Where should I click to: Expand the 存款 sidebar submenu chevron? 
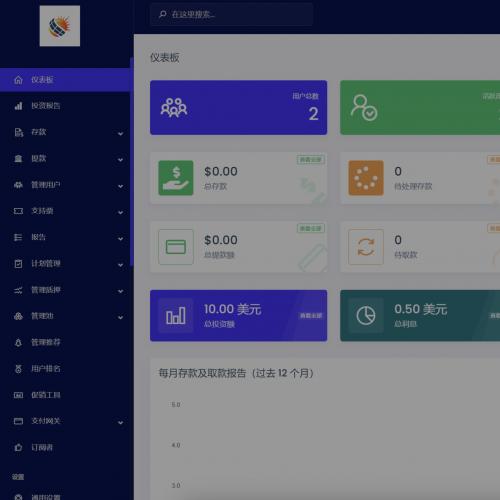click(x=120, y=134)
